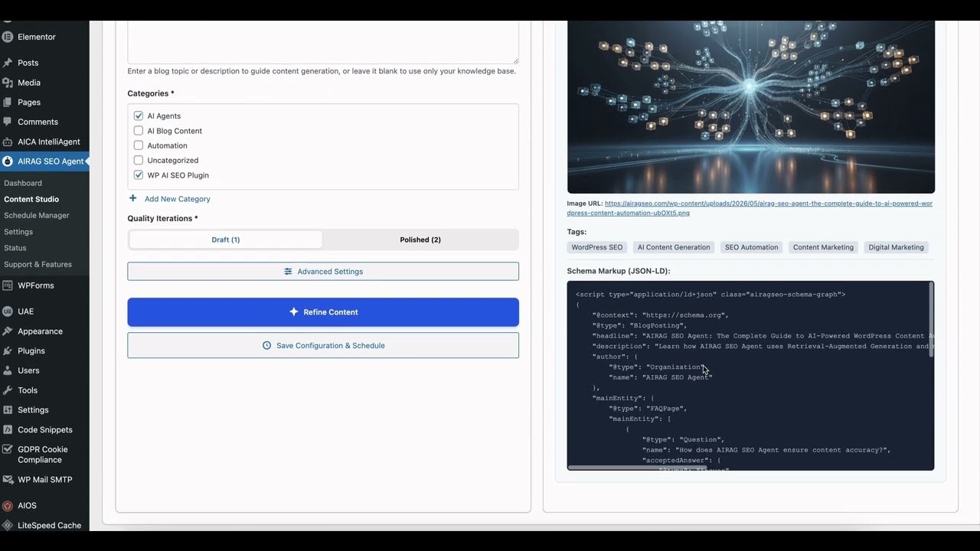Click the AIRAG SEO Agent icon
Image resolution: width=980 pixels, height=551 pixels.
pyautogui.click(x=8, y=161)
